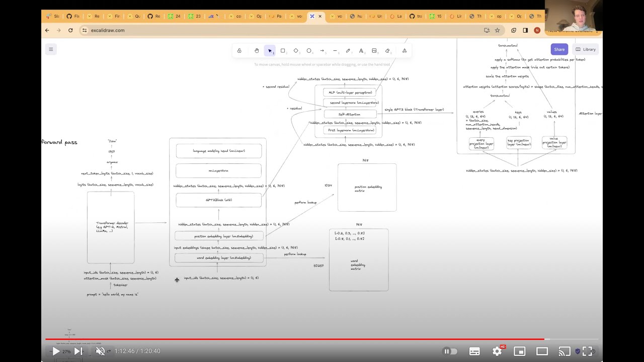Open YouTube player settings gear
This screenshot has width=644, height=362.
click(497, 351)
